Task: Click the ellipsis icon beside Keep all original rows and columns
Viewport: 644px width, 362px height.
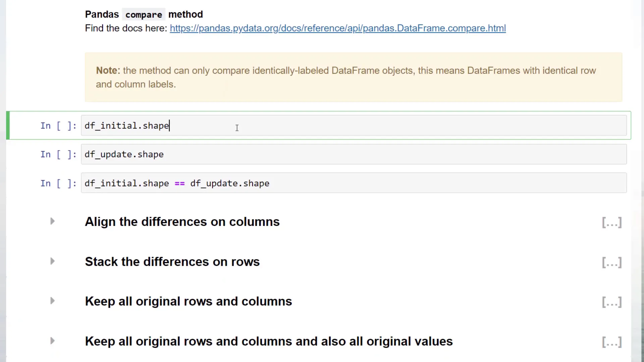Action: [611, 302]
